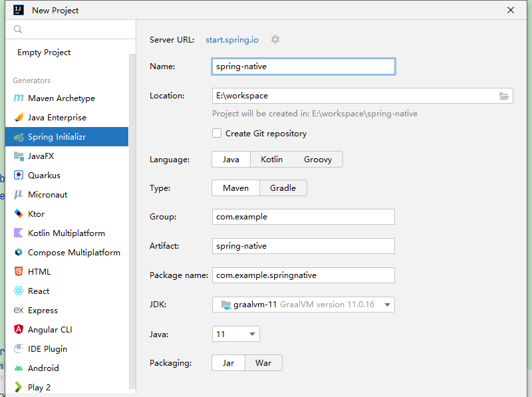532x397 pixels.
Task: Click the Micronaut mu icon
Action: 19,195
